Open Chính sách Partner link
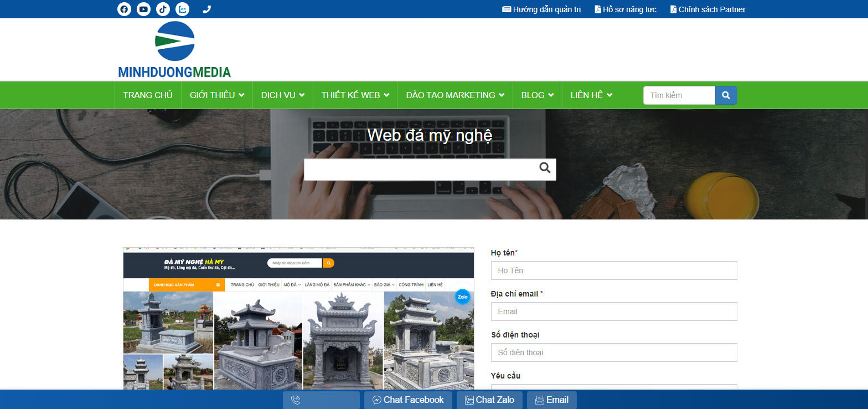 click(707, 9)
